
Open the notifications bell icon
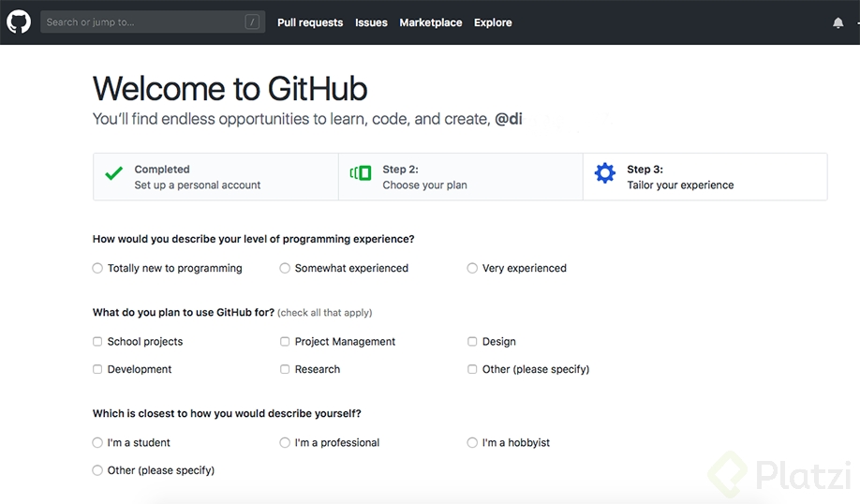838,23
